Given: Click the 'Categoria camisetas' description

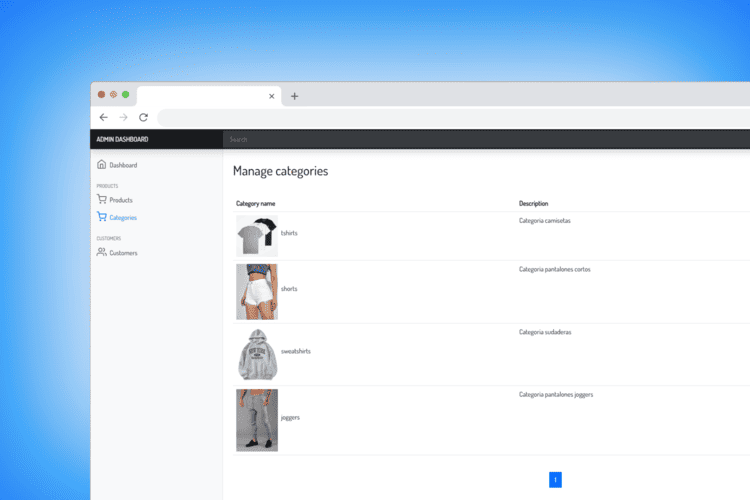Looking at the screenshot, I should click(x=545, y=221).
